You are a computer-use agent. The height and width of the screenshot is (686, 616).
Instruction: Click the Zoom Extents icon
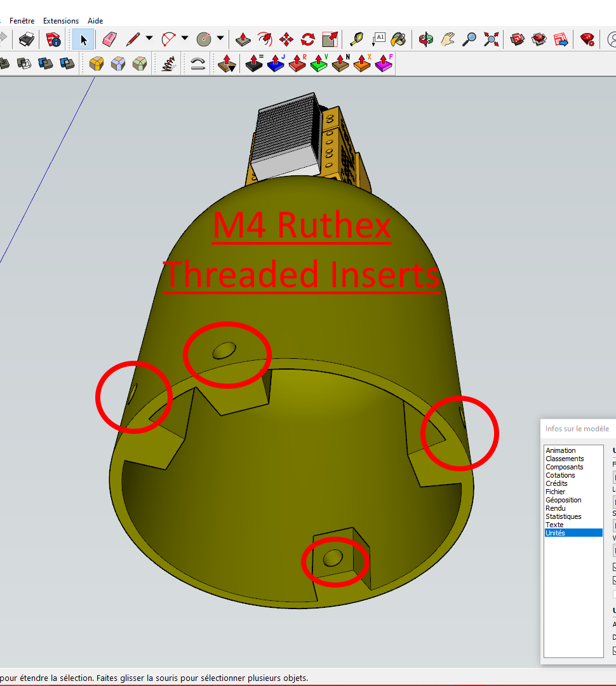491,39
